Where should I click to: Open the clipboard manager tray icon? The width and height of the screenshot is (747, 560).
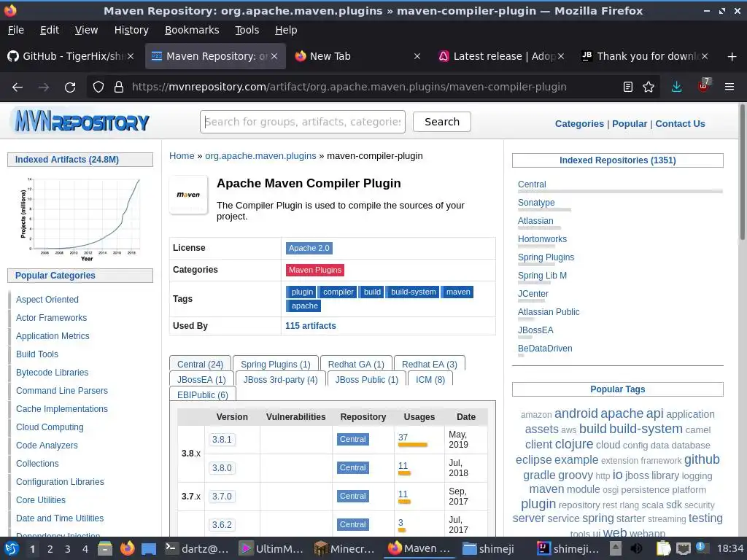coord(664,549)
